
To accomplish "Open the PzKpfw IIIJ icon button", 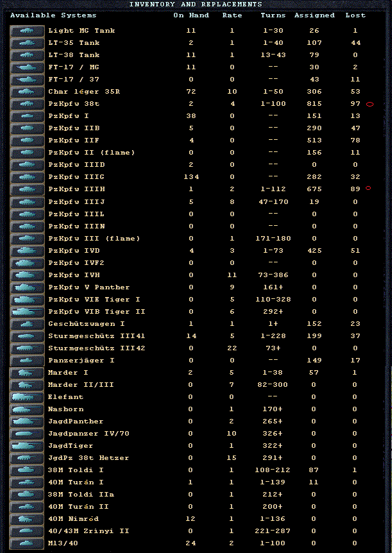I will 28,203.
